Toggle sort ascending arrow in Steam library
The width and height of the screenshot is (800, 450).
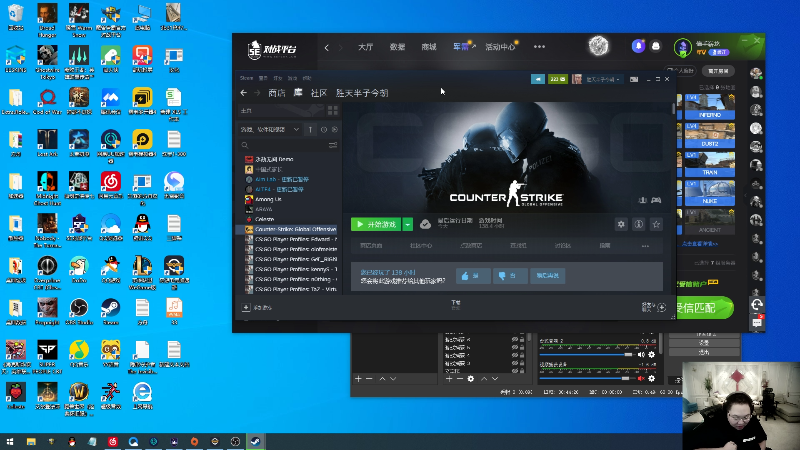310,130
